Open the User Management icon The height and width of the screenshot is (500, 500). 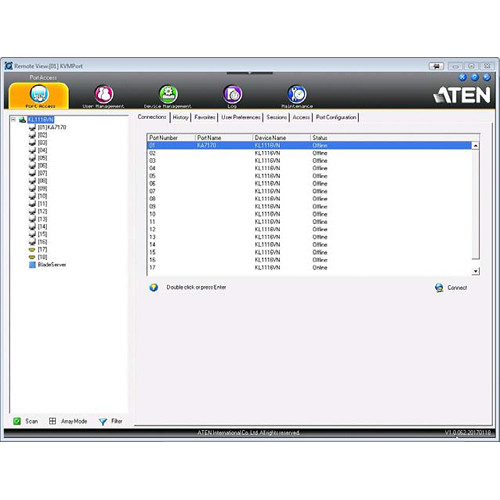[104, 94]
